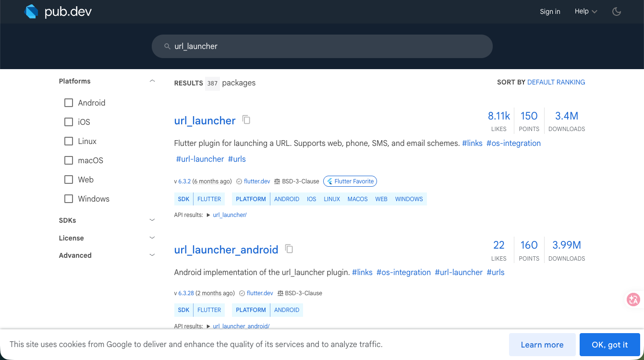The image size is (644, 360).
Task: Open the url_launcher_android package page
Action: pyautogui.click(x=226, y=250)
